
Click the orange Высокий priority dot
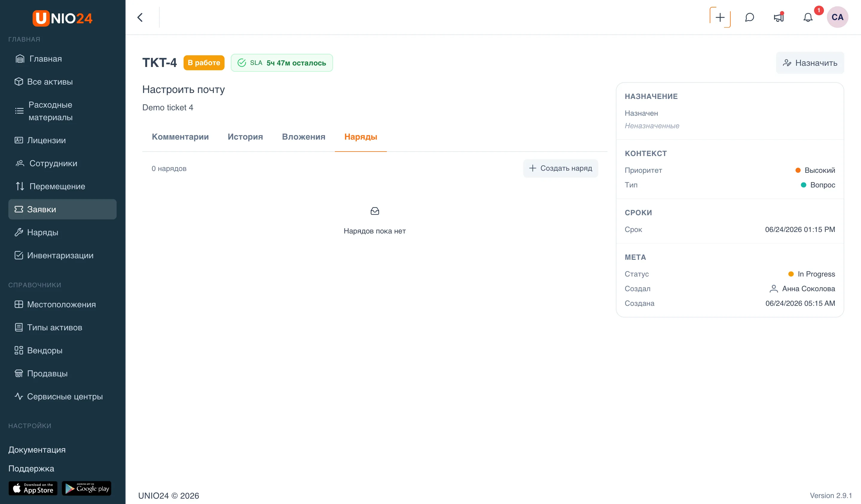[798, 170]
